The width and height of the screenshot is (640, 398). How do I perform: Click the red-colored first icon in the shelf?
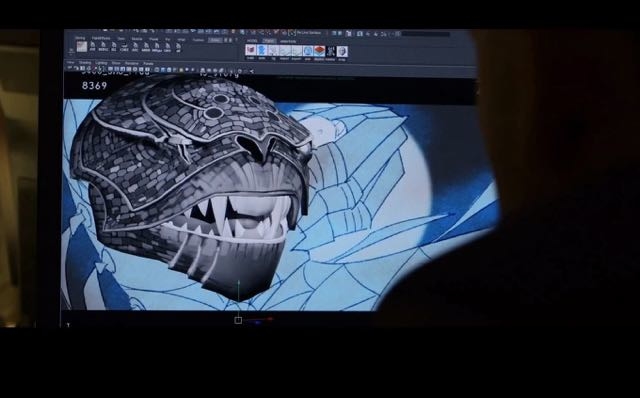pos(251,50)
